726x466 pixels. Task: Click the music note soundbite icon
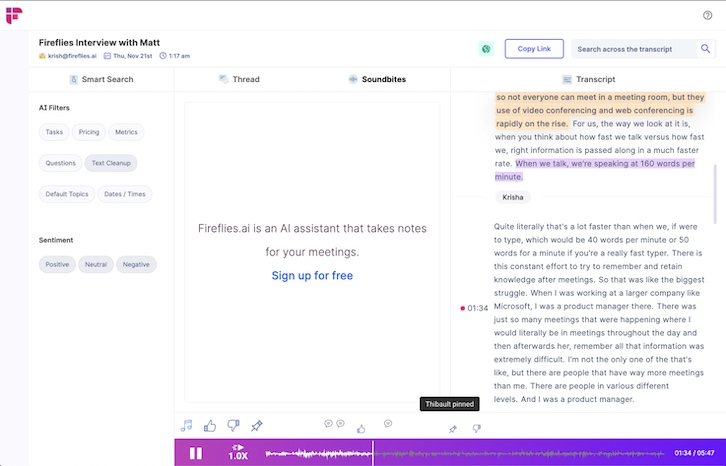point(186,426)
